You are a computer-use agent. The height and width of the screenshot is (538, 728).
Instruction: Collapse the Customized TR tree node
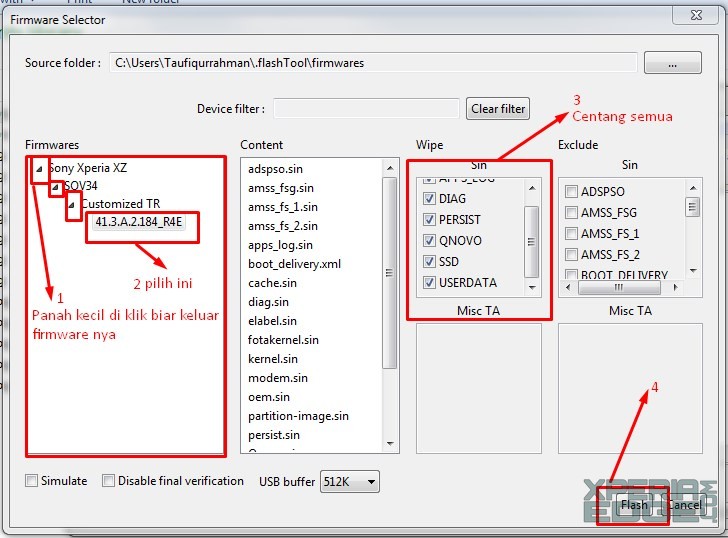[72, 205]
